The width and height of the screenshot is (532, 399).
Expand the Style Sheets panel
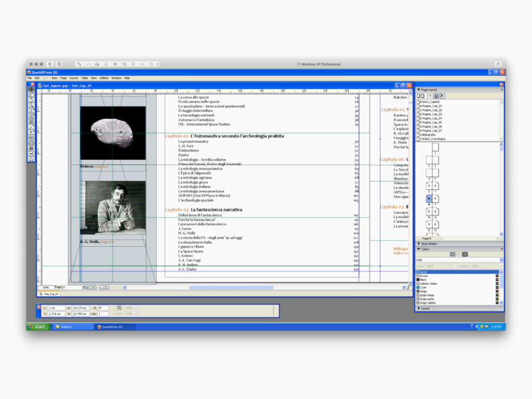point(419,244)
